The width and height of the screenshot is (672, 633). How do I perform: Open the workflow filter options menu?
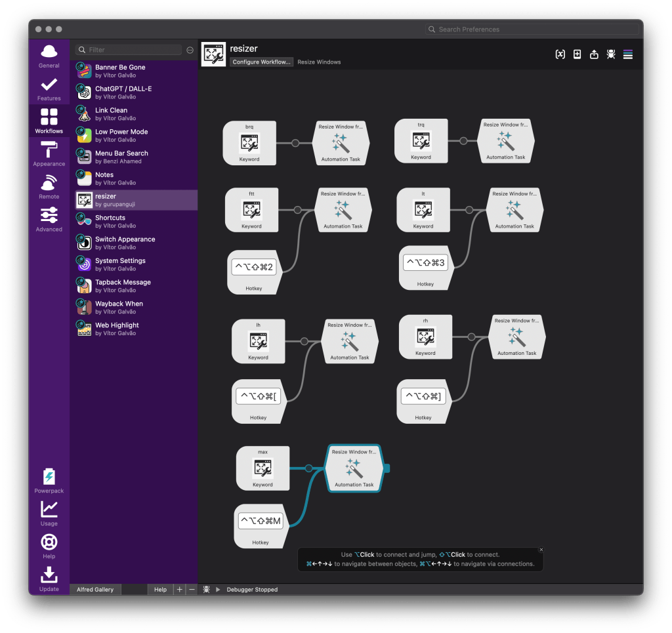(x=190, y=50)
